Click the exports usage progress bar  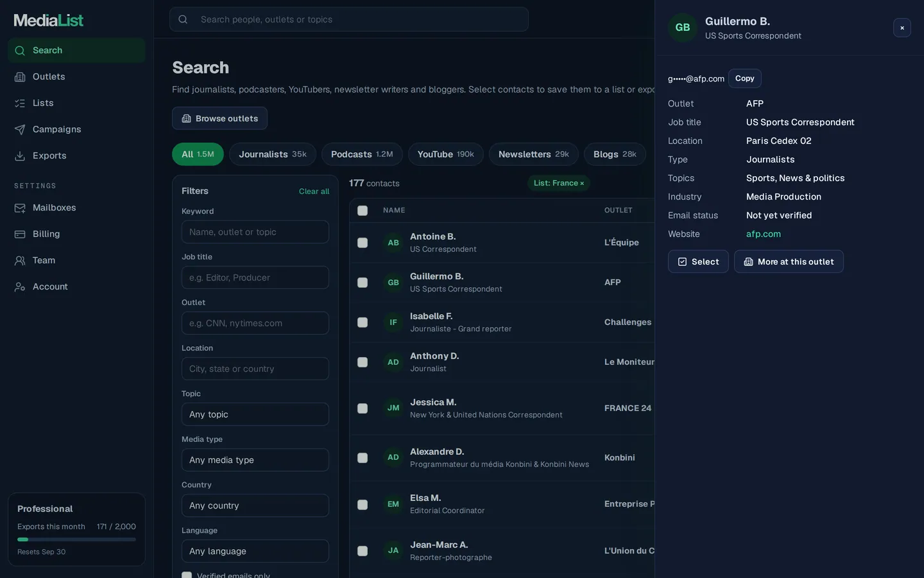pos(76,539)
